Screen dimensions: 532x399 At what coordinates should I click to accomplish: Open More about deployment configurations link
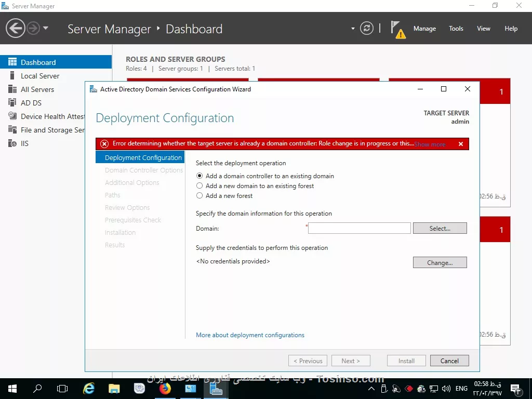pos(250,335)
